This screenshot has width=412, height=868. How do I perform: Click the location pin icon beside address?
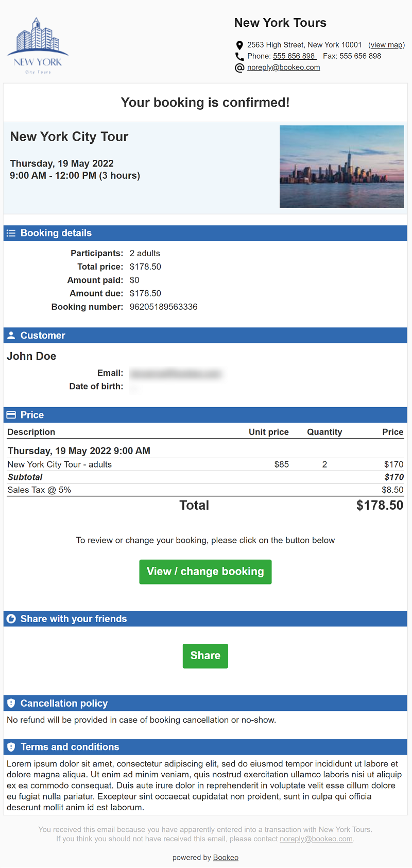[239, 45]
